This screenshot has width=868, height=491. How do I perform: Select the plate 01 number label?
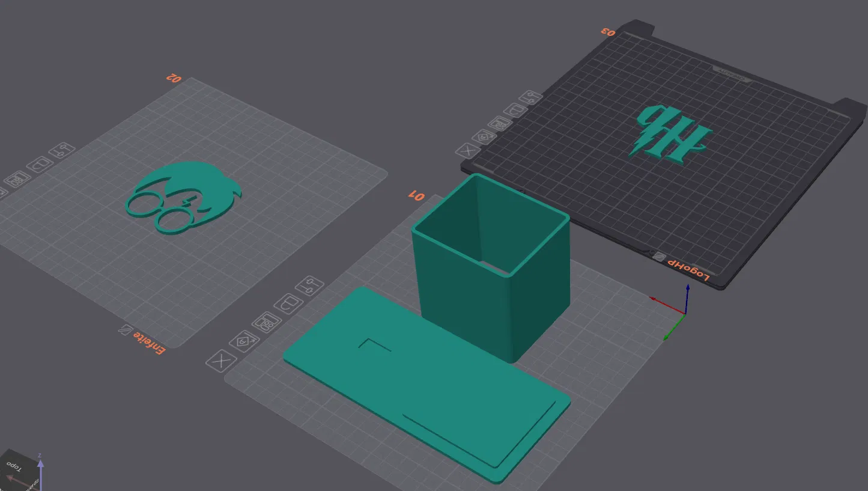(416, 195)
